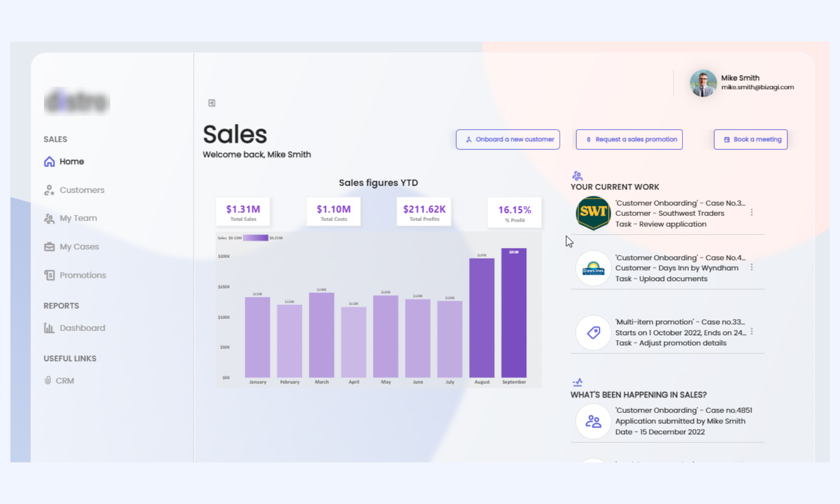The image size is (840, 504).
Task: Open Customers via its person-star icon
Action: pos(50,190)
